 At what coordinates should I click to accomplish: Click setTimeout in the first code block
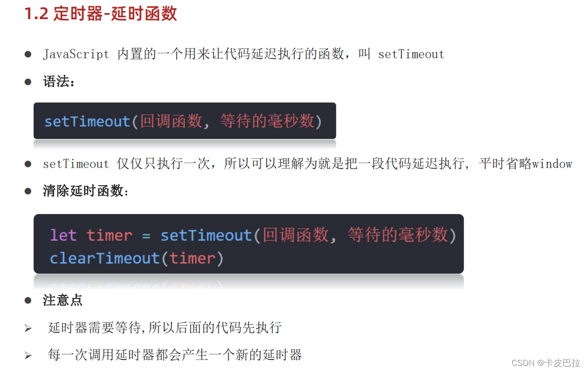coord(87,122)
